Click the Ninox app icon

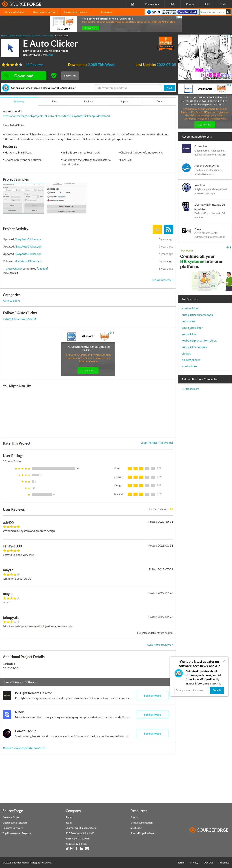coord(7,714)
